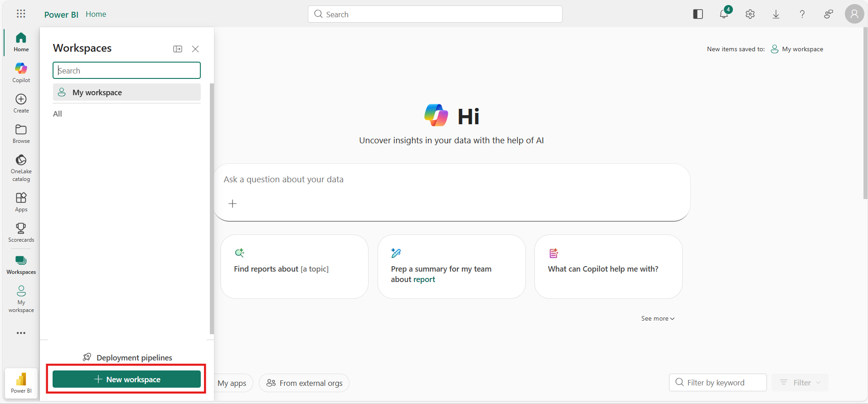Click Home breadcrumb in header
The height and width of the screenshot is (404, 868).
pos(96,14)
